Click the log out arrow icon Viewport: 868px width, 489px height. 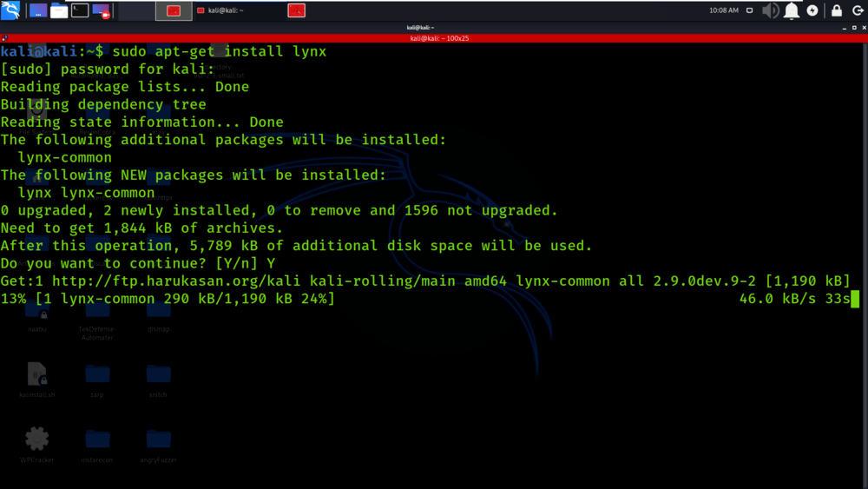858,10
